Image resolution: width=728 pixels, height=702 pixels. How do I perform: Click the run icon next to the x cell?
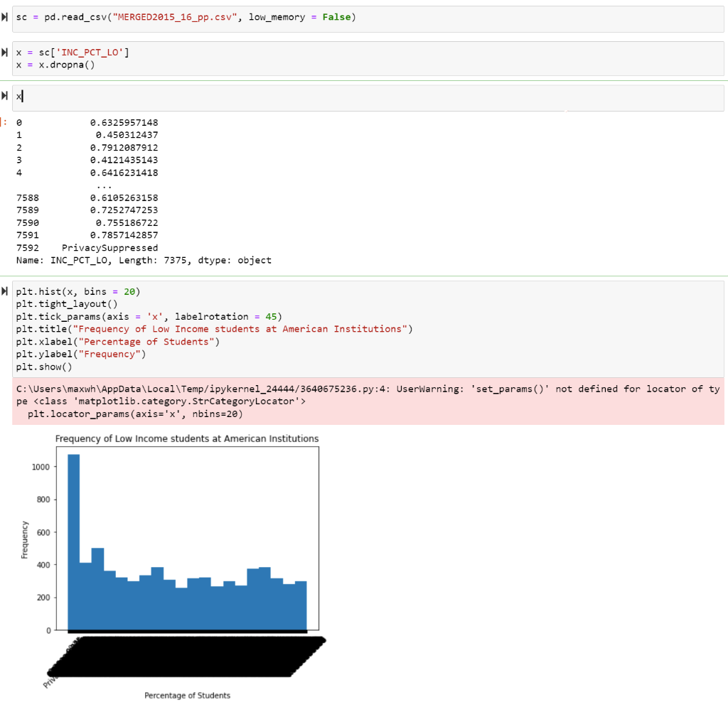tap(6, 94)
